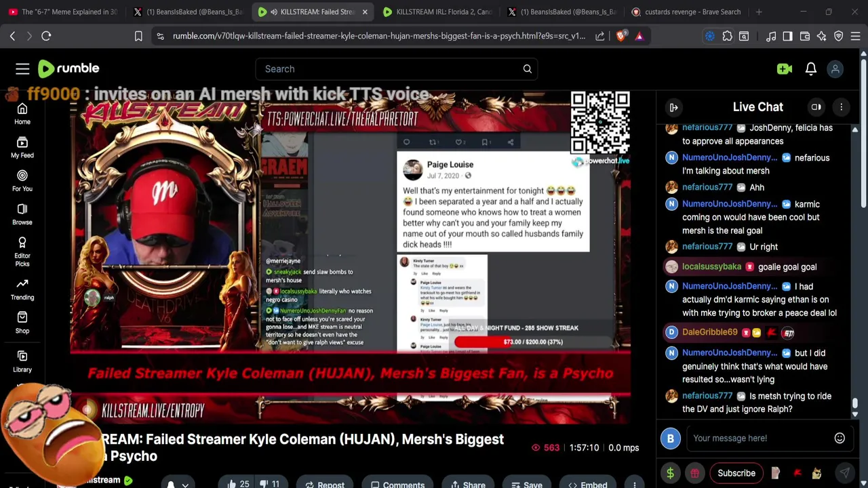Image resolution: width=868 pixels, height=488 pixels.
Task: Close the active KILLSTREAM tab
Action: pyautogui.click(x=364, y=12)
